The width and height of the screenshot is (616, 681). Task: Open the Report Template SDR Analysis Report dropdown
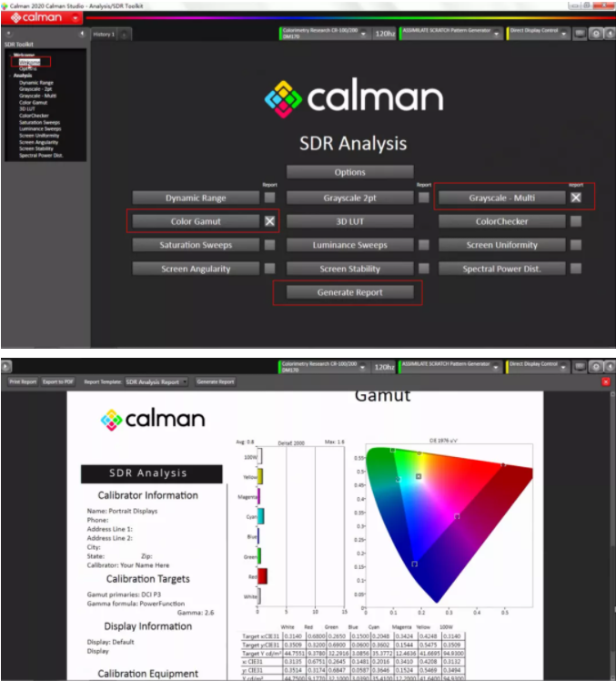point(157,381)
